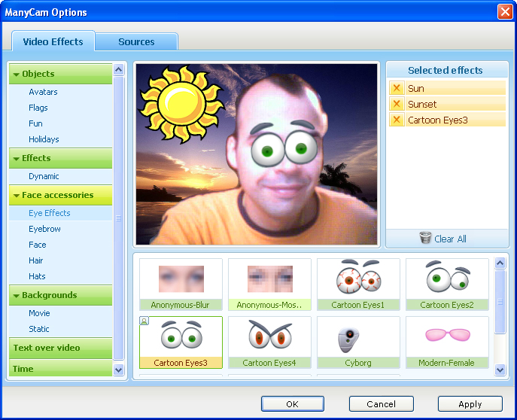Collapse the Backgrounds category header

pyautogui.click(x=16, y=295)
